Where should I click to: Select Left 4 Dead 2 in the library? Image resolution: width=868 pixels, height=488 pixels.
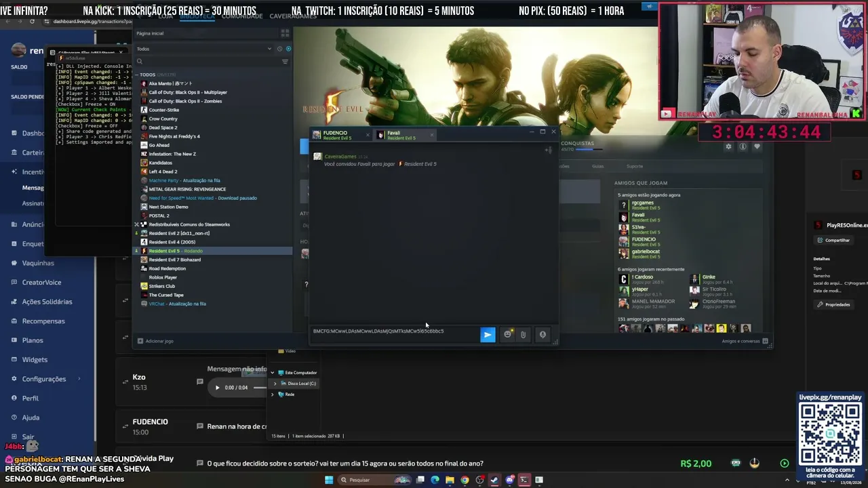tap(163, 171)
